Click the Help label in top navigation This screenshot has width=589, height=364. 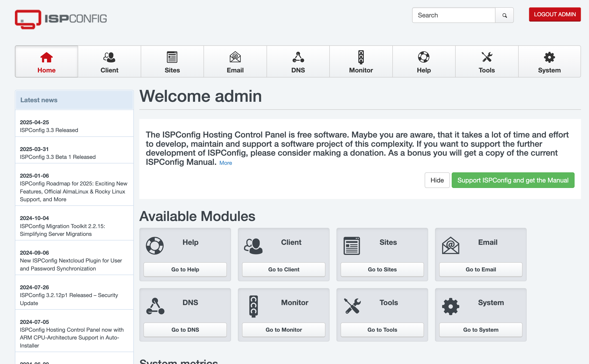[424, 70]
